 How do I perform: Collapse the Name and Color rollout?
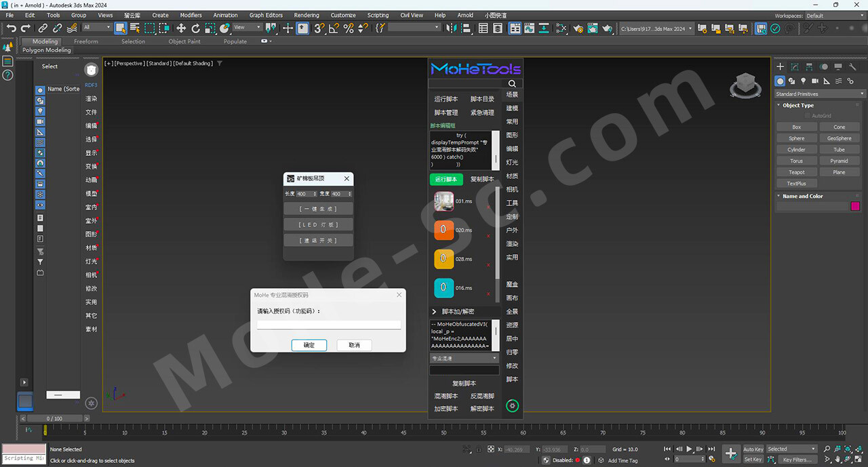(802, 197)
